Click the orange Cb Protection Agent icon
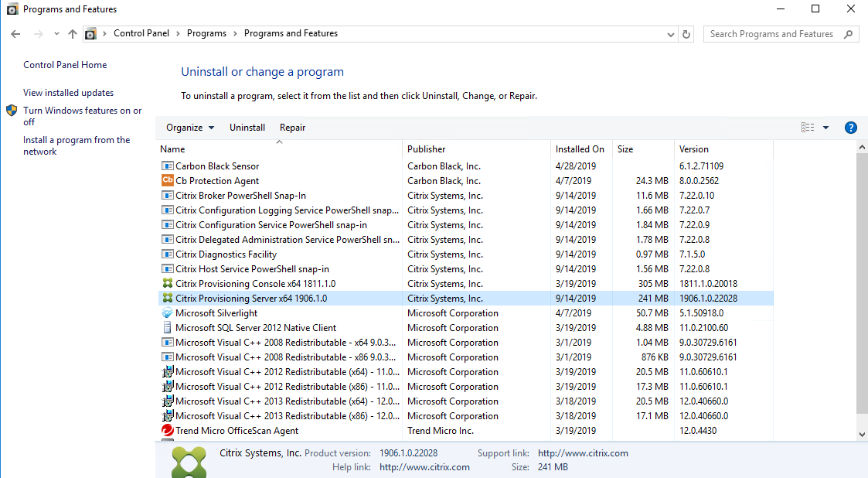The image size is (868, 478). [167, 180]
